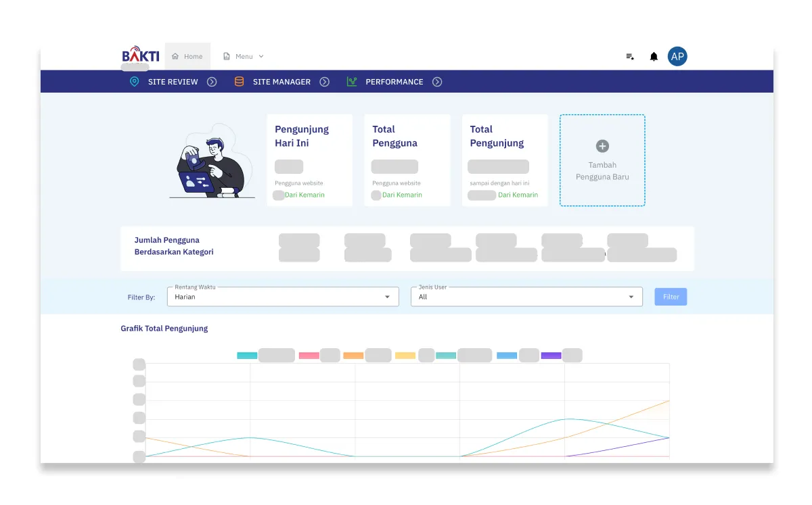Open the Rentang Waktu dropdown
This screenshot has width=812, height=505.
click(387, 296)
